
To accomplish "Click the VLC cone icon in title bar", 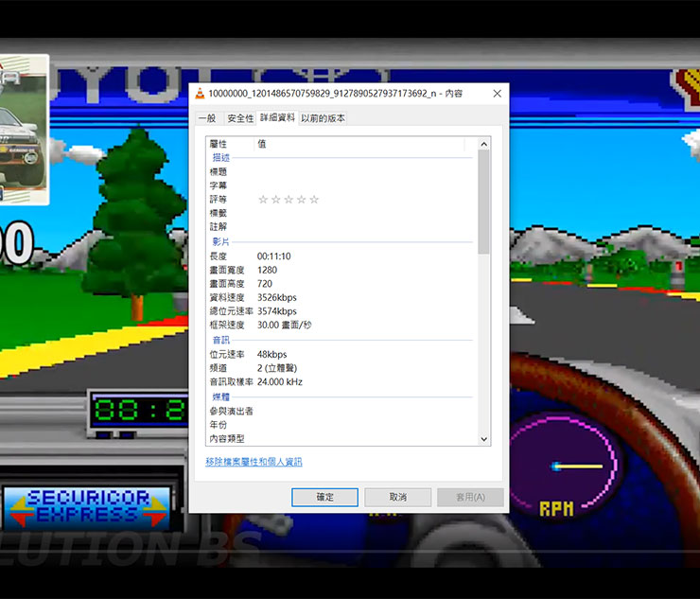I will coord(200,93).
